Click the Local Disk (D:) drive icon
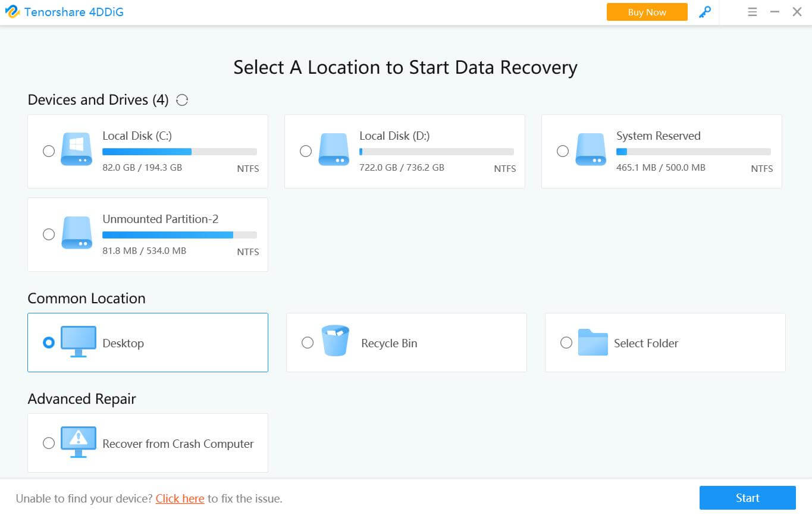Image resolution: width=812 pixels, height=515 pixels. click(x=334, y=150)
